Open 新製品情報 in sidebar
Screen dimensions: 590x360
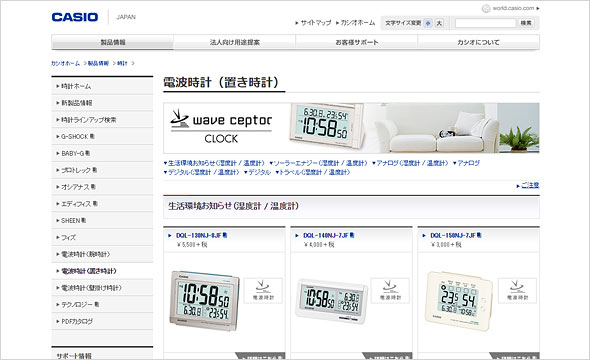(x=102, y=103)
